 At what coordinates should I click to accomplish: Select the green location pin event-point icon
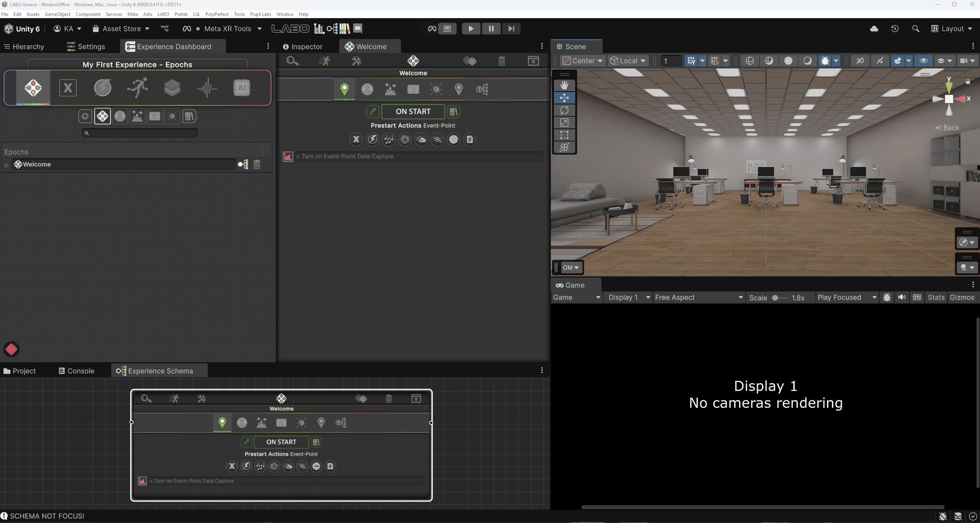pyautogui.click(x=345, y=89)
